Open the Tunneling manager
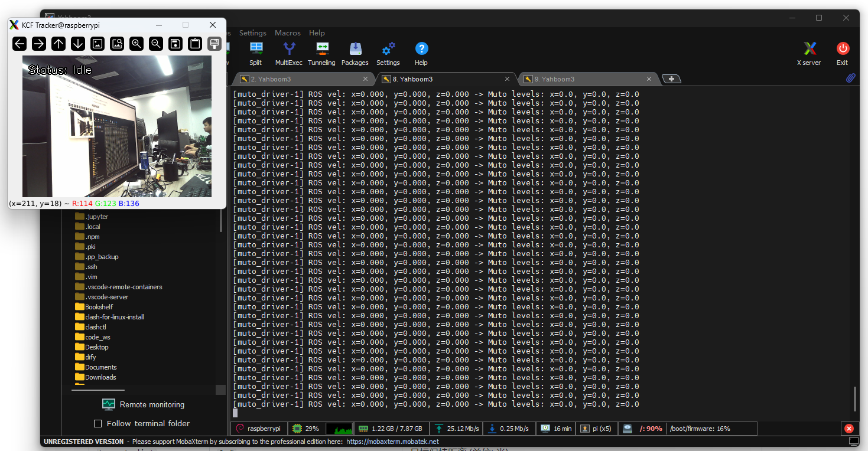 321,53
